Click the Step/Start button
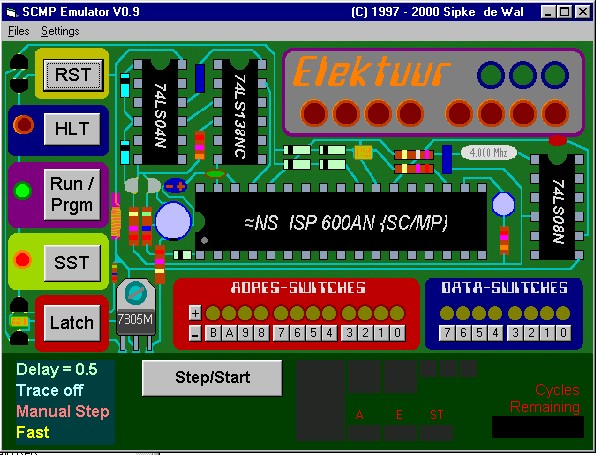 pos(212,378)
